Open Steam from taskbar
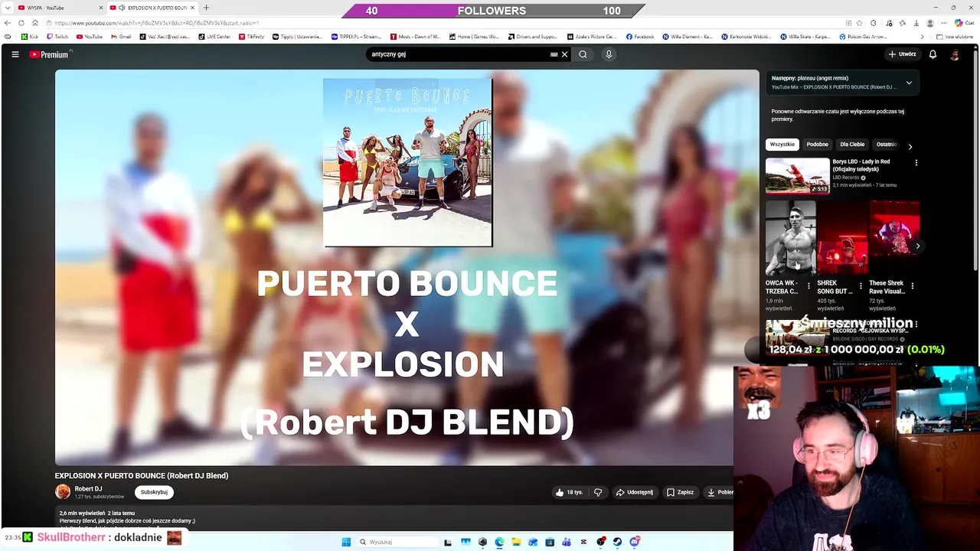 point(617,542)
